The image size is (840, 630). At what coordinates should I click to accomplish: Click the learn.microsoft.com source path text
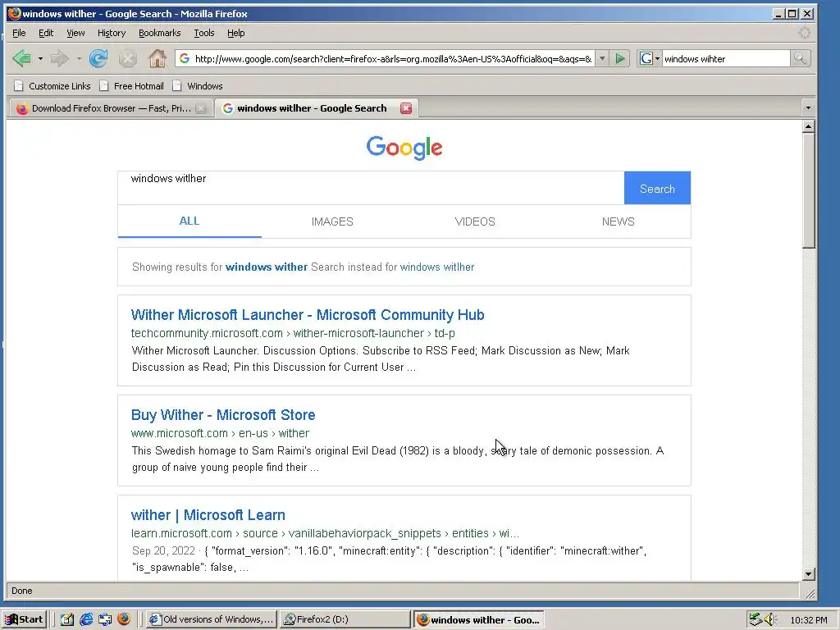tap(325, 533)
